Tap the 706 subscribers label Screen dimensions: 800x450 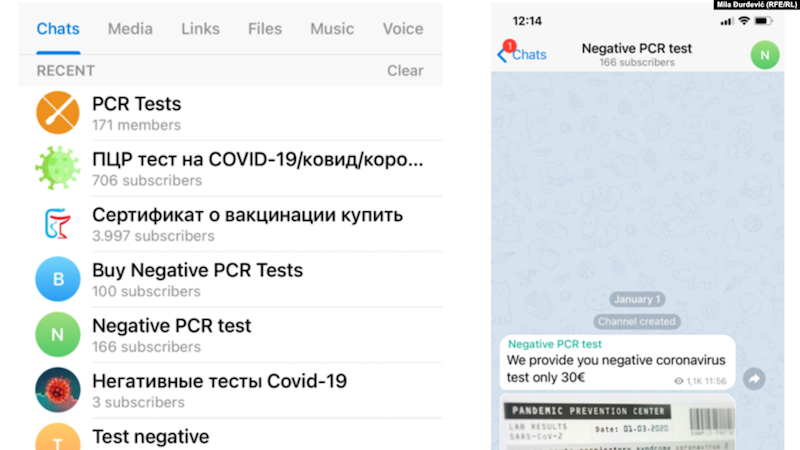147,181
